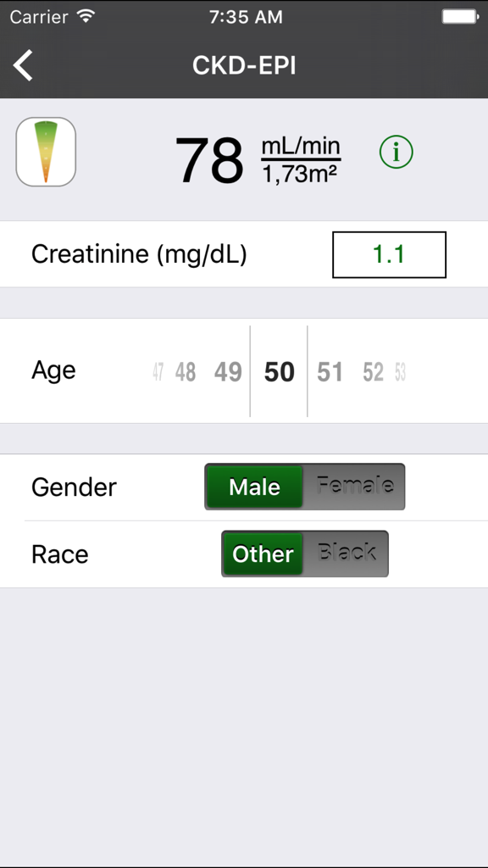Screen dimensions: 488x868
Task: Select Other as the Race option
Action: [x=263, y=554]
